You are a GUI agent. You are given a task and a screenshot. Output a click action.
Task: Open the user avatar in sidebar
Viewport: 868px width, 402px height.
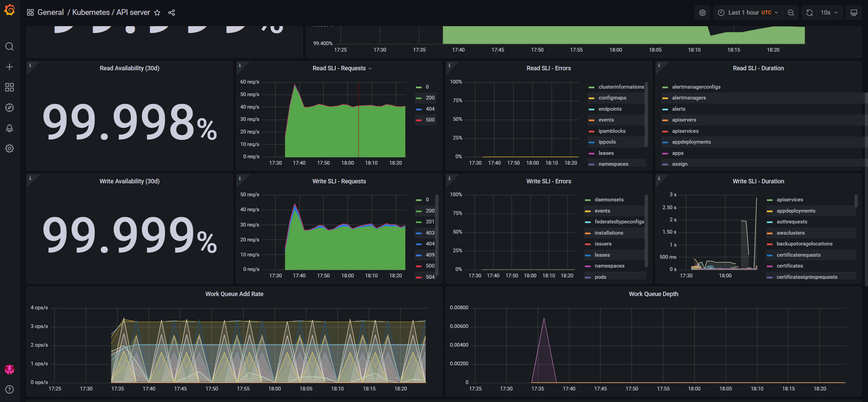(10, 369)
